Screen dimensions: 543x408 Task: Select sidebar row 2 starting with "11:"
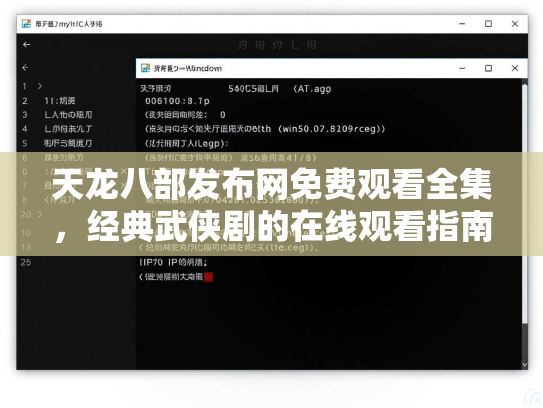(x=60, y=101)
